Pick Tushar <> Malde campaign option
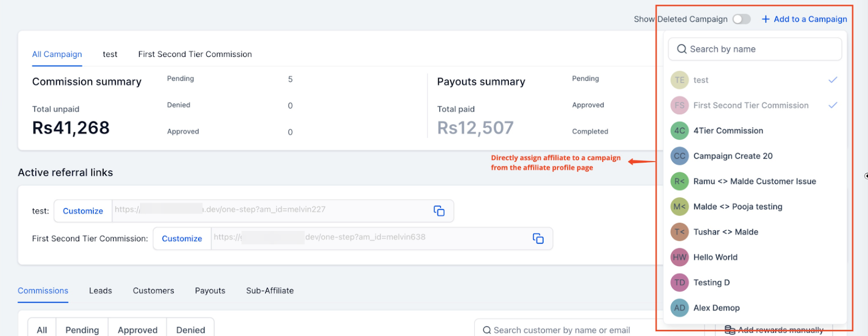 coord(725,232)
